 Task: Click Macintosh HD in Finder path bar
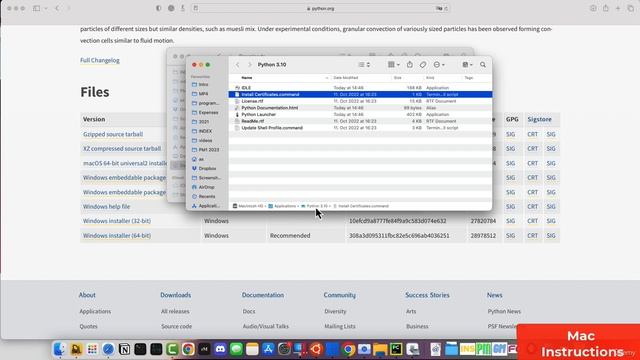tap(248, 206)
